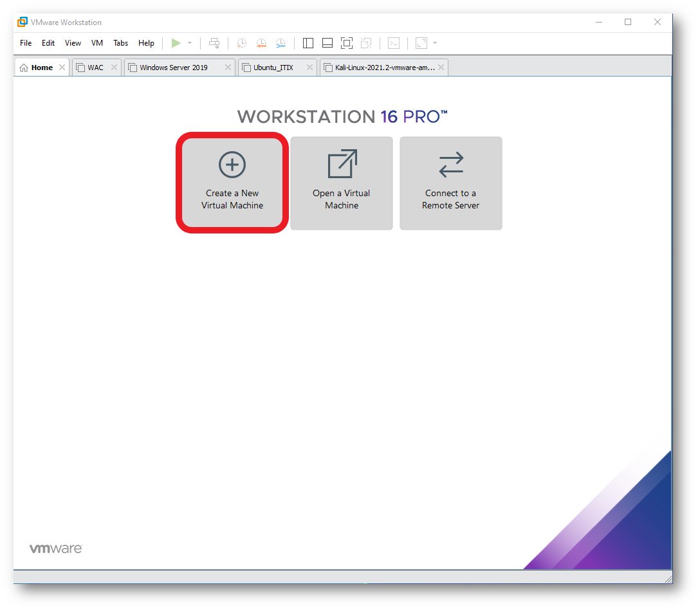Viewport: 700px width, 611px height.
Task: Open the VM menu
Action: coord(97,43)
